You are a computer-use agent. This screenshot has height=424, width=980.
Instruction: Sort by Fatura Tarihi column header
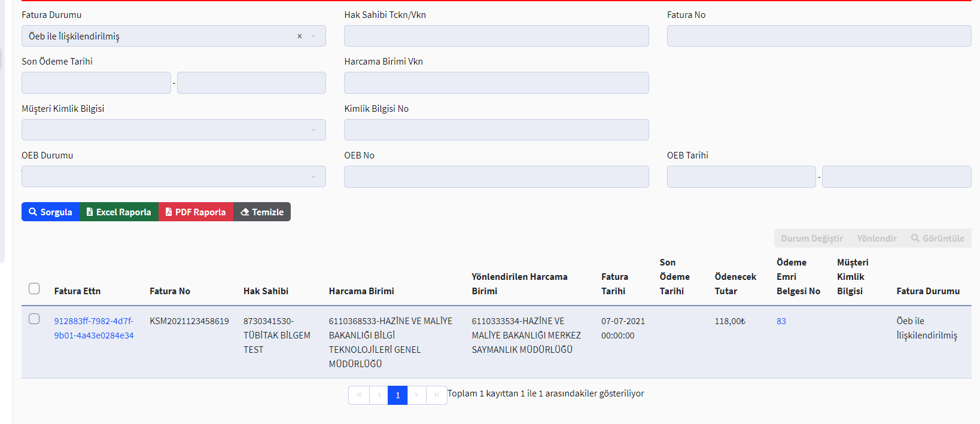point(614,283)
